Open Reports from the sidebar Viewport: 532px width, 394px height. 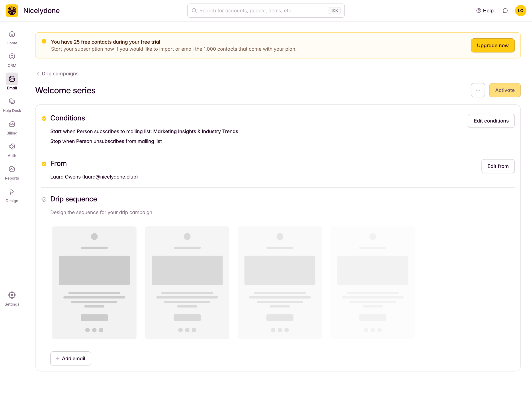point(12,173)
